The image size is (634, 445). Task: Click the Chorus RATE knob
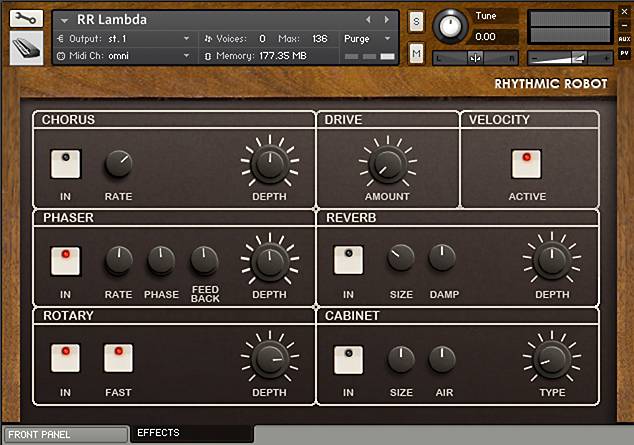point(119,164)
